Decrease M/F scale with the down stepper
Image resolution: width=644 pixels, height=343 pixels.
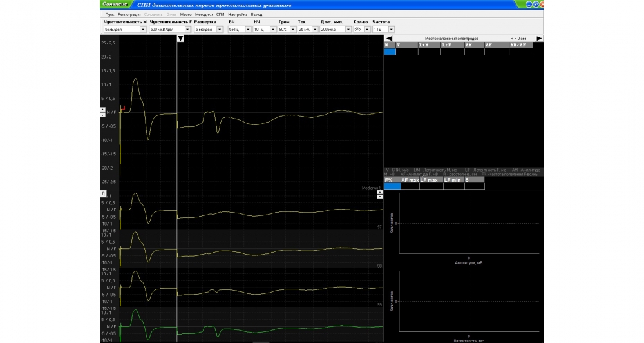click(x=102, y=115)
